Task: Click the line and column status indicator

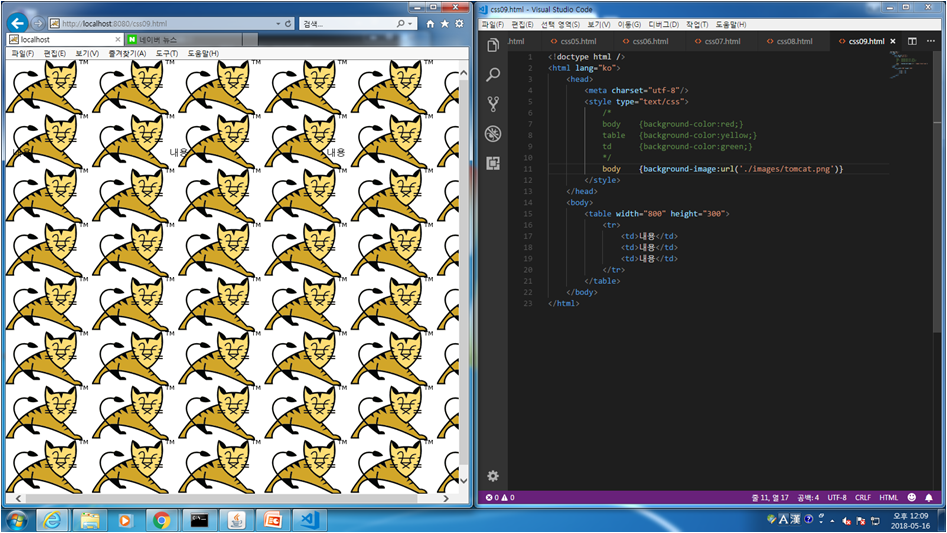Action: coord(769,497)
